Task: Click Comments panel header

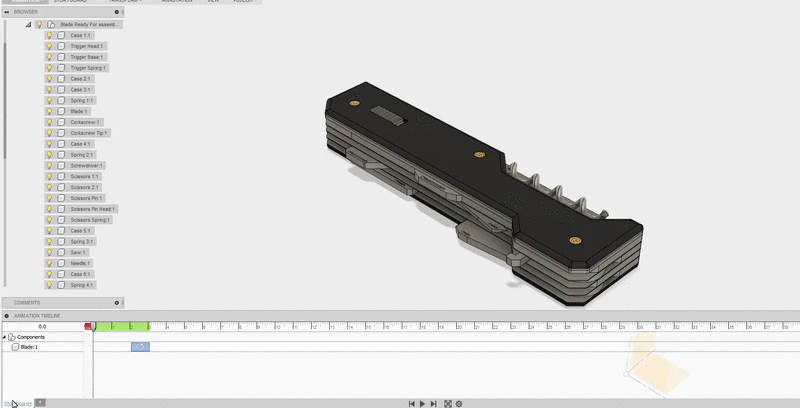Action: (x=63, y=302)
